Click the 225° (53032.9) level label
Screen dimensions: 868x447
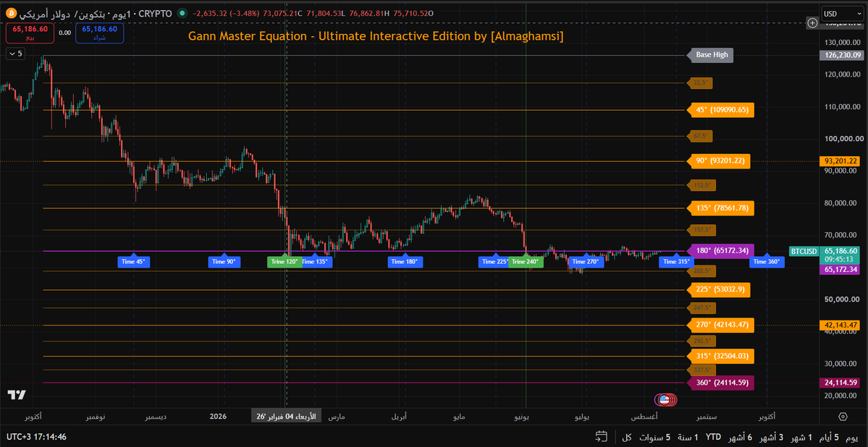tap(720, 289)
